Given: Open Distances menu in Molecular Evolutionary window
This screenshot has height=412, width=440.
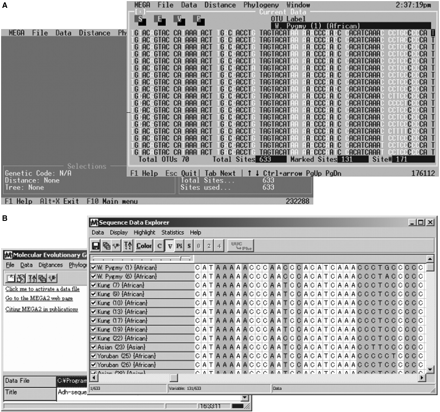Looking at the screenshot, I should 51,265.
